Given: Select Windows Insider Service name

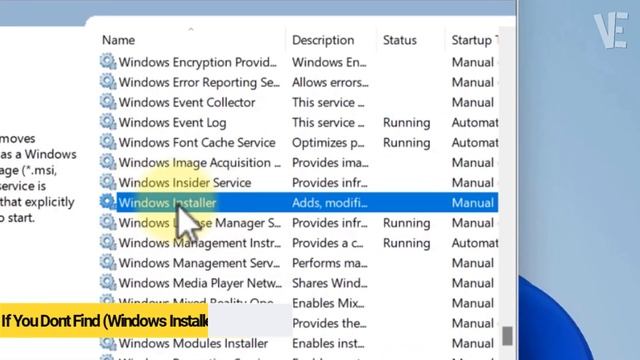Looking at the screenshot, I should [x=185, y=182].
